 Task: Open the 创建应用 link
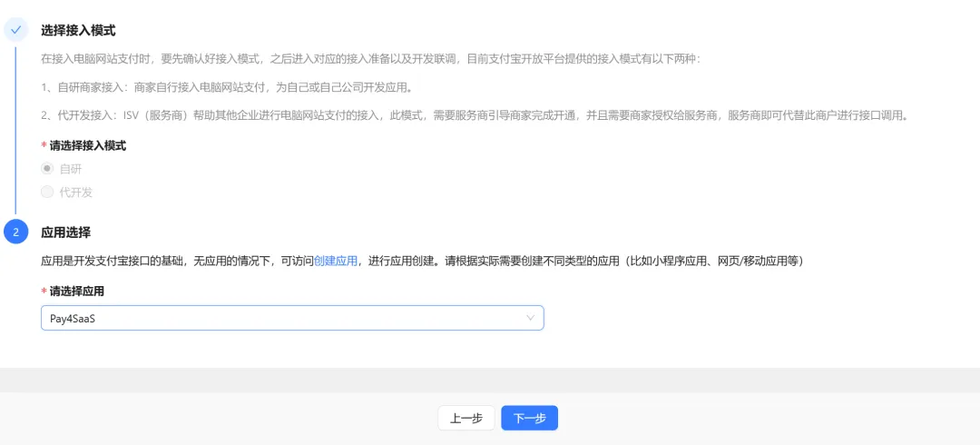pyautogui.click(x=336, y=261)
